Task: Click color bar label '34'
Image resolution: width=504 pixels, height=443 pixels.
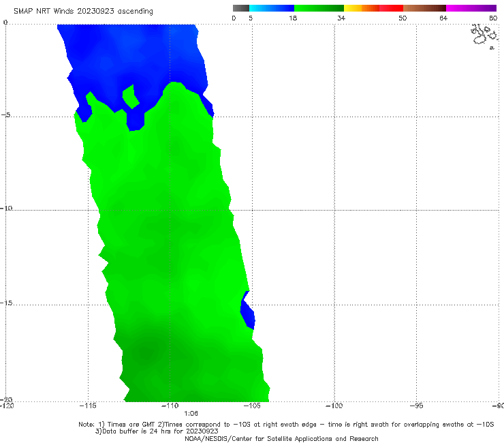Action: click(341, 18)
